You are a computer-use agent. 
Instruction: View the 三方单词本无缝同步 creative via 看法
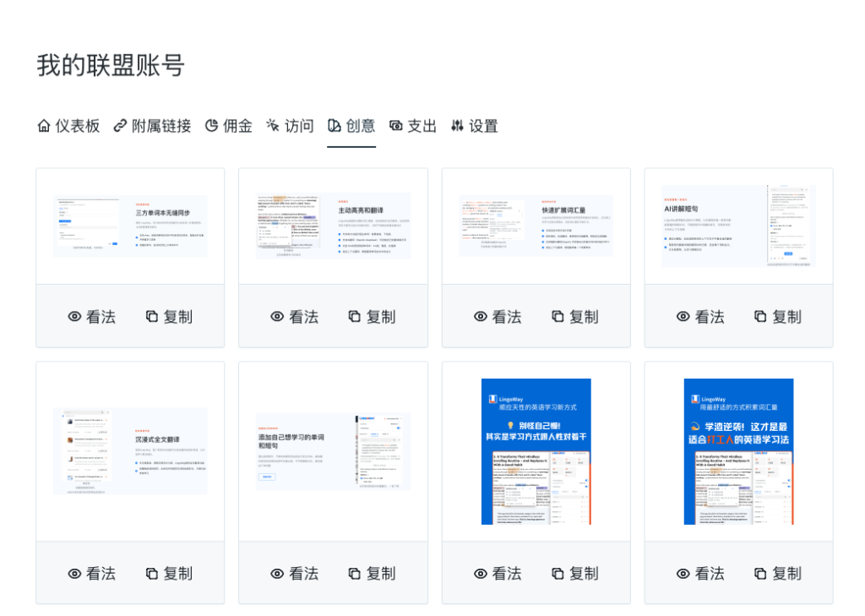pos(91,317)
